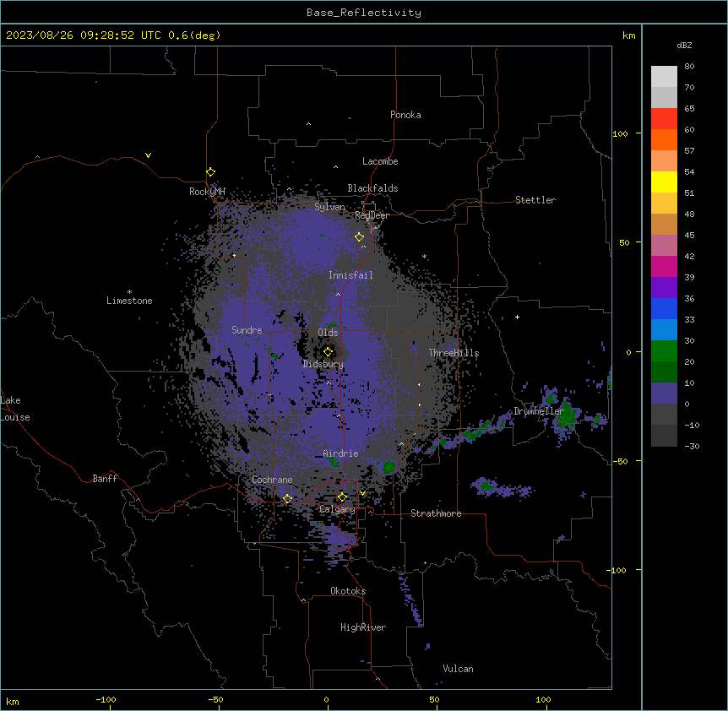The height and width of the screenshot is (711, 728).
Task: Click the dBZ legend heading
Action: 684,46
